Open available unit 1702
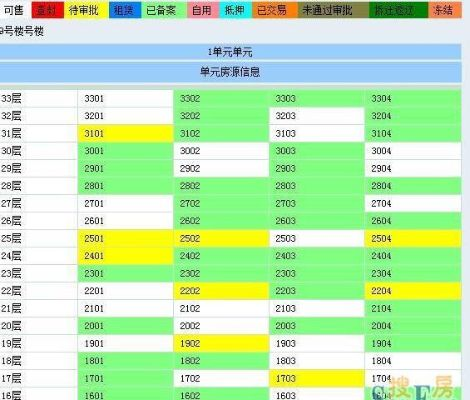The image size is (470, 400). coord(221,378)
